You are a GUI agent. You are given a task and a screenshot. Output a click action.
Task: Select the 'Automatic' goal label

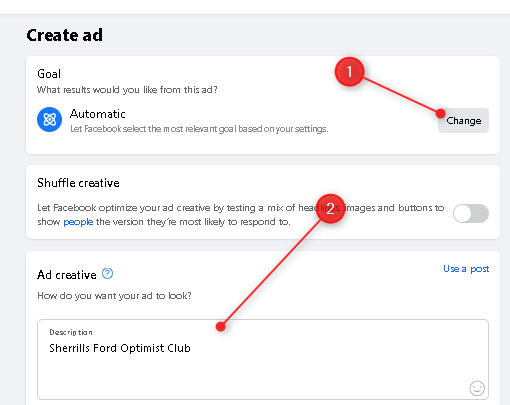[x=98, y=114]
